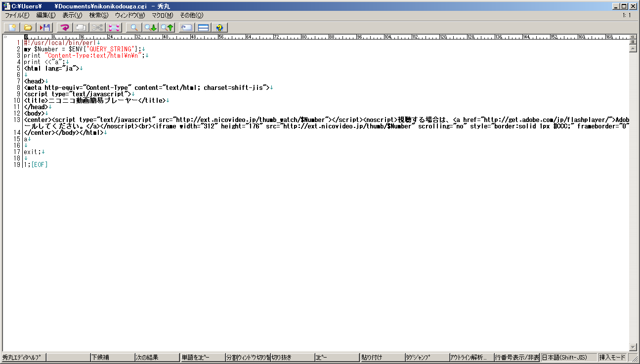
Task: Open the ファイル(F) menu
Action: [x=17, y=15]
